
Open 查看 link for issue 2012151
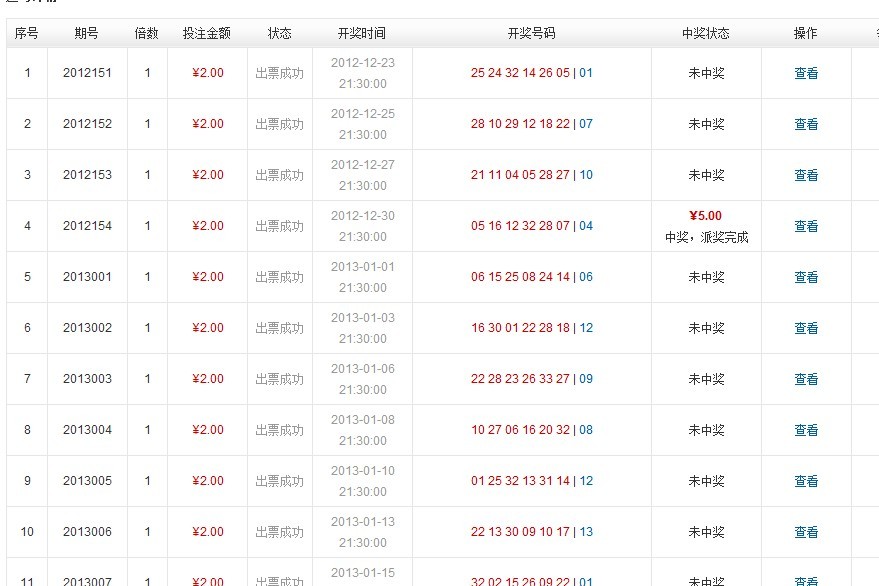pyautogui.click(x=806, y=73)
